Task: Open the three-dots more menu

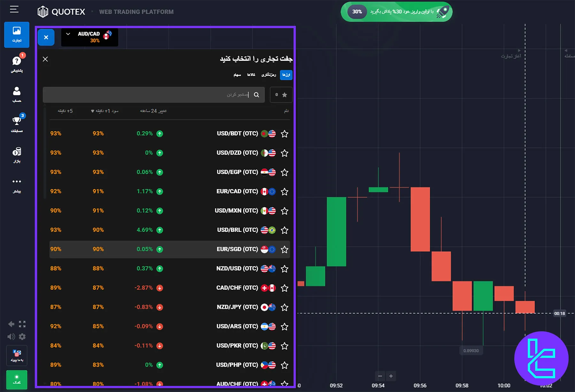Action: [17, 181]
